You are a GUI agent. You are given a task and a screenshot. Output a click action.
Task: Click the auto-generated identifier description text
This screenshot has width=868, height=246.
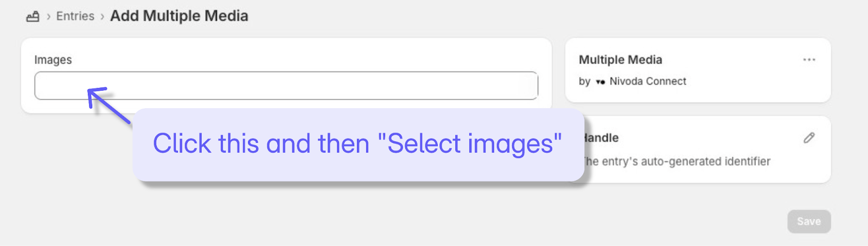pos(677,161)
